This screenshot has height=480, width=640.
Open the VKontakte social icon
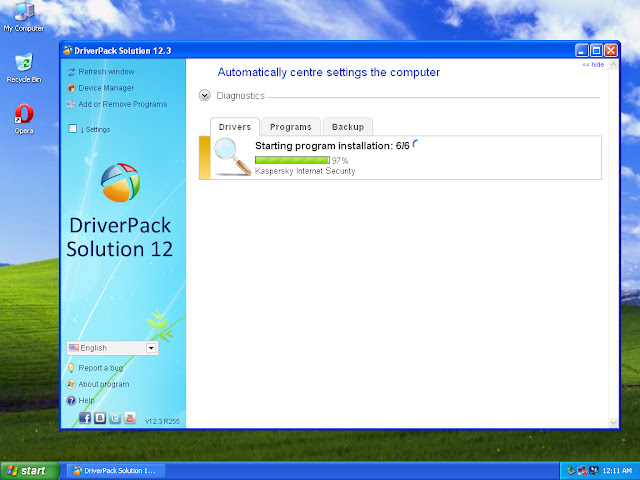[x=100, y=418]
